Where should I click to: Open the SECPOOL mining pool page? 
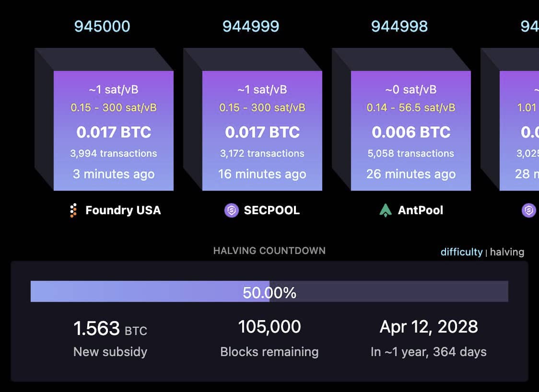coord(271,210)
